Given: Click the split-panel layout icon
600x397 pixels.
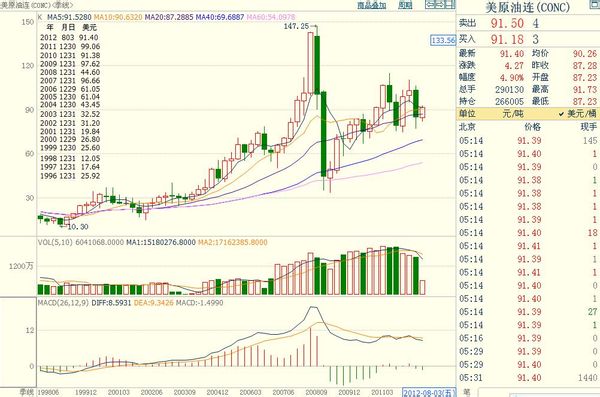Looking at the screenshot, I should (x=450, y=4).
